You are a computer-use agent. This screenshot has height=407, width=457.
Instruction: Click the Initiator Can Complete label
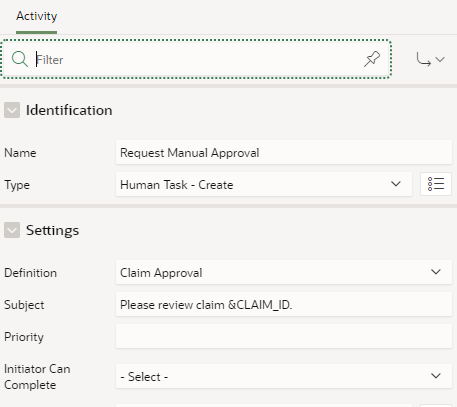pyautogui.click(x=37, y=377)
